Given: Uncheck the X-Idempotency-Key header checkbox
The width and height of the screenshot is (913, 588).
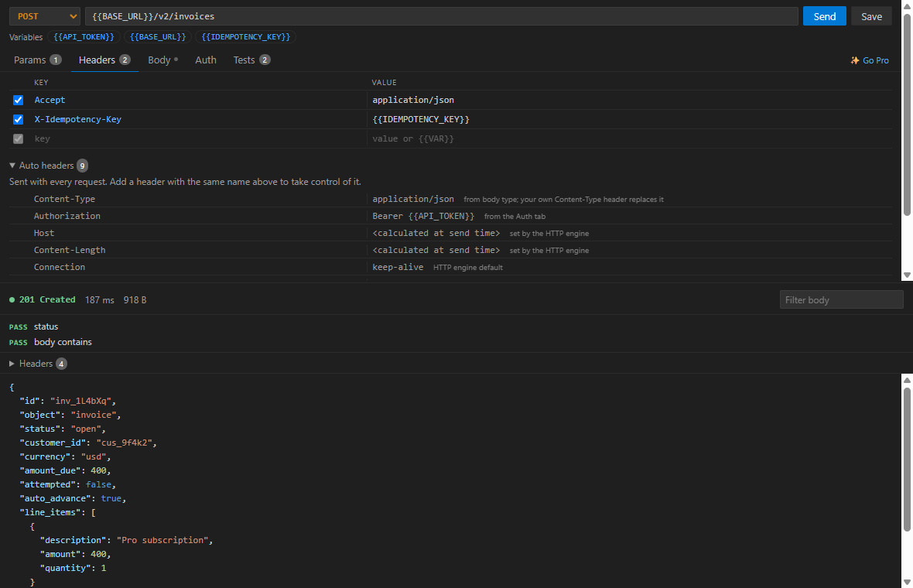Looking at the screenshot, I should [18, 119].
